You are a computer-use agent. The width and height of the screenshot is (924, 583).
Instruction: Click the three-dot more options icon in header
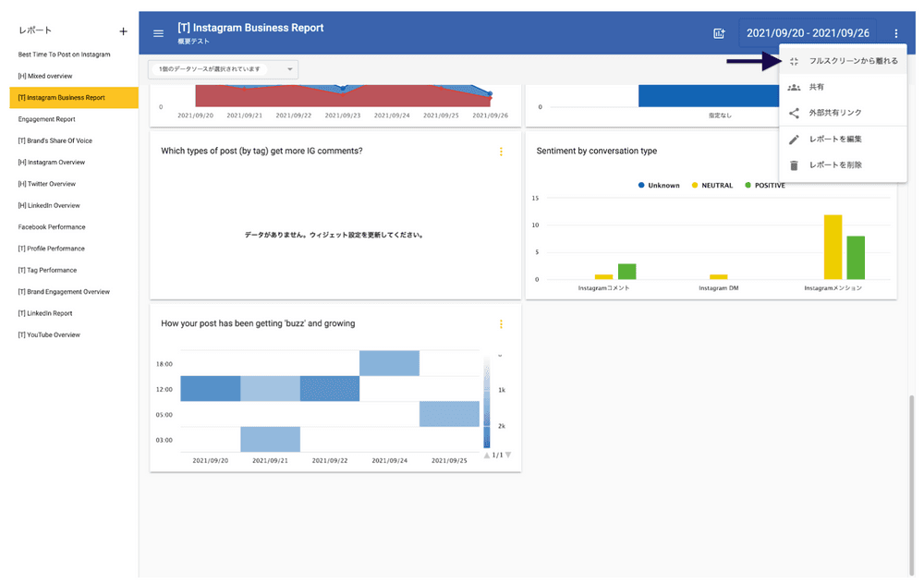895,33
